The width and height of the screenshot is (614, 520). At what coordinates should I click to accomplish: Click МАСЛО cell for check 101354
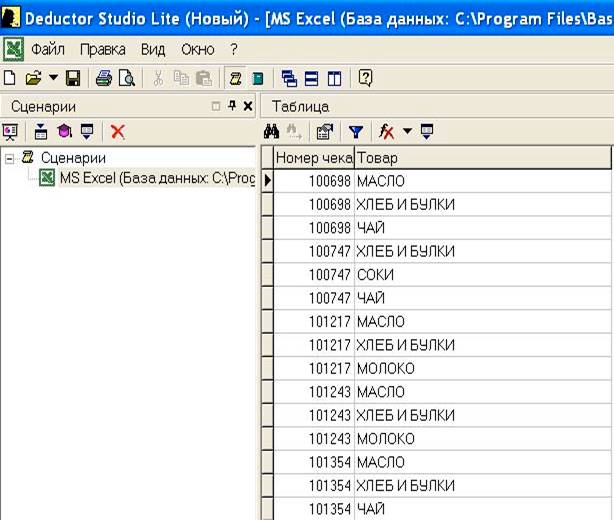(x=484, y=462)
